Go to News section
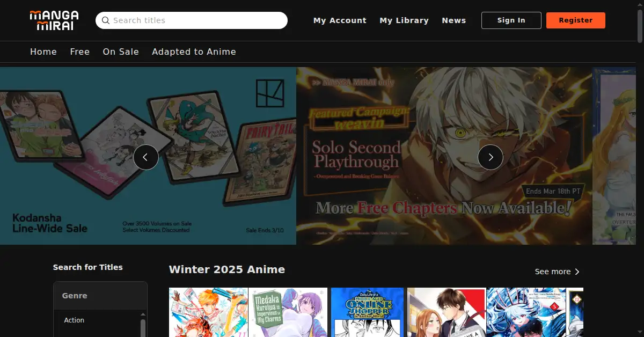The height and width of the screenshot is (337, 644). tap(454, 20)
